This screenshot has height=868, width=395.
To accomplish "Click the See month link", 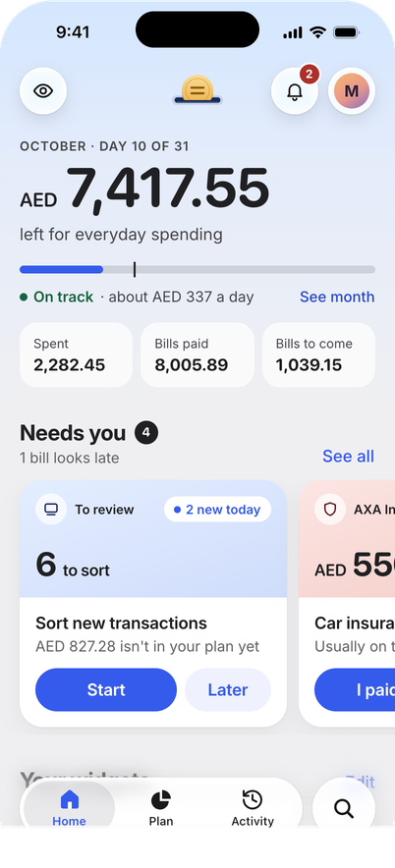I will click(x=337, y=297).
